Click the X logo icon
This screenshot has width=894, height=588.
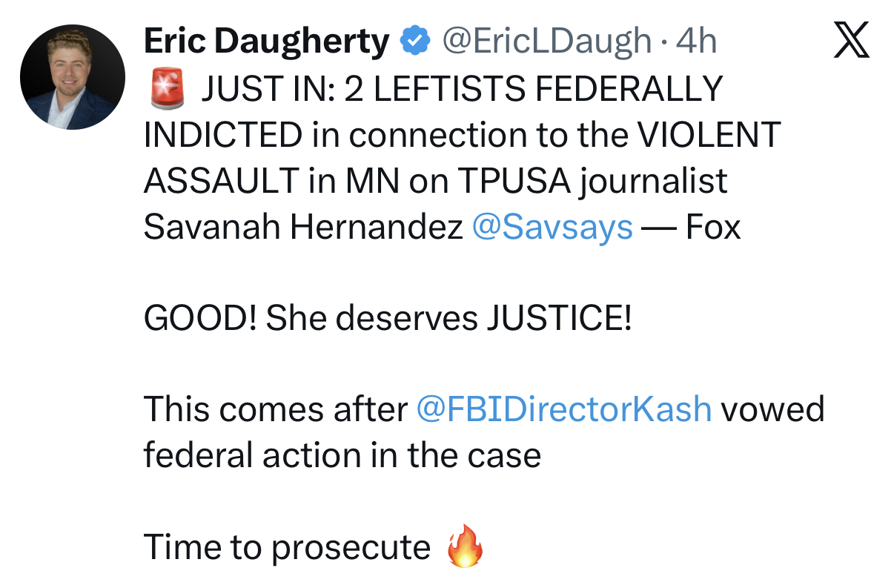coord(852,41)
